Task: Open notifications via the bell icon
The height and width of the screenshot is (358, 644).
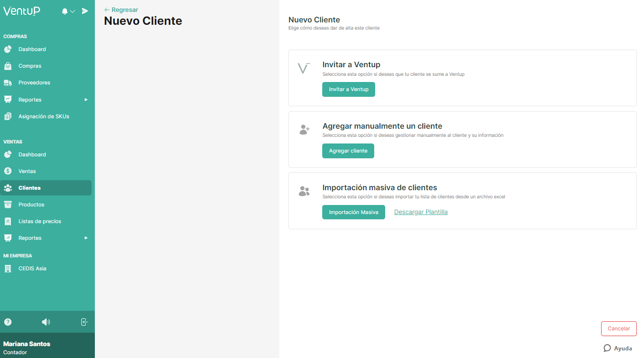Action: pos(66,10)
